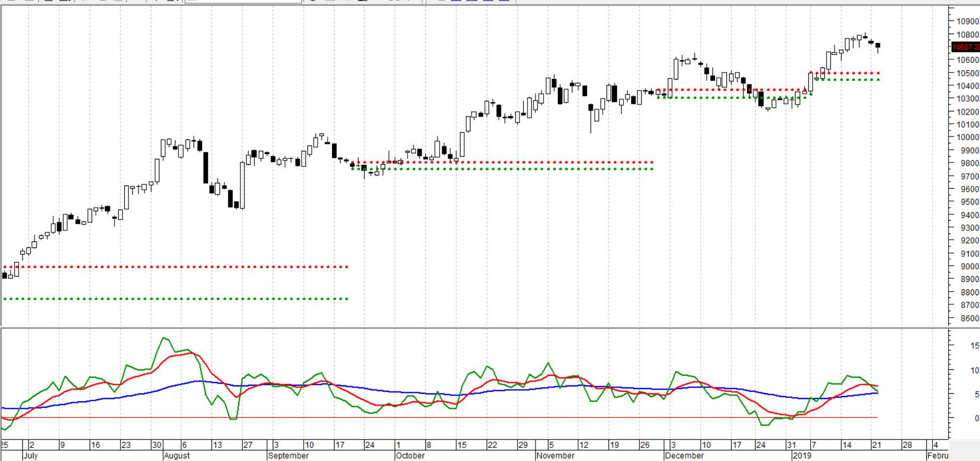The width and height of the screenshot is (980, 461).
Task: Click the November month label
Action: coord(555,456)
